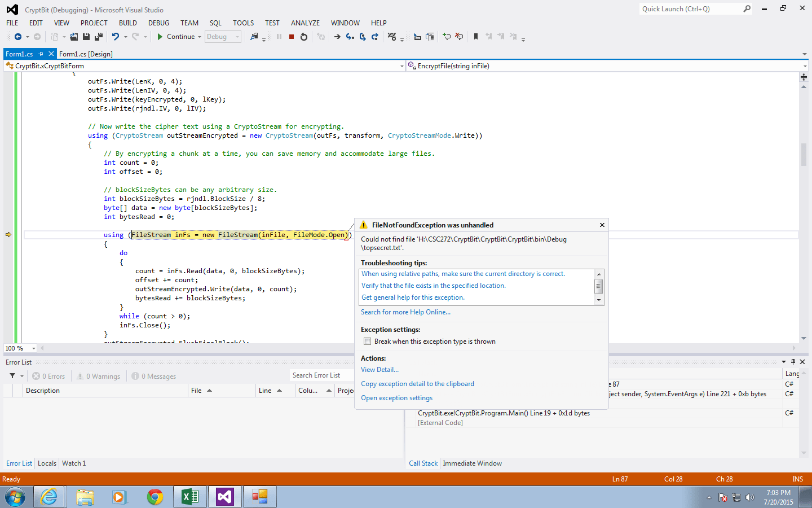
Task: Toggle a bookmark with the bookmark icon
Action: [476, 37]
